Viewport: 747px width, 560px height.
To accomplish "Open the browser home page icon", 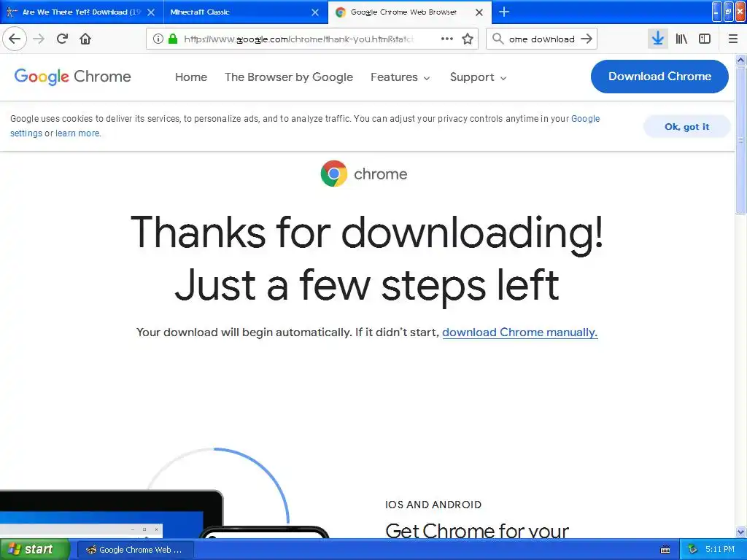I will pyautogui.click(x=85, y=39).
